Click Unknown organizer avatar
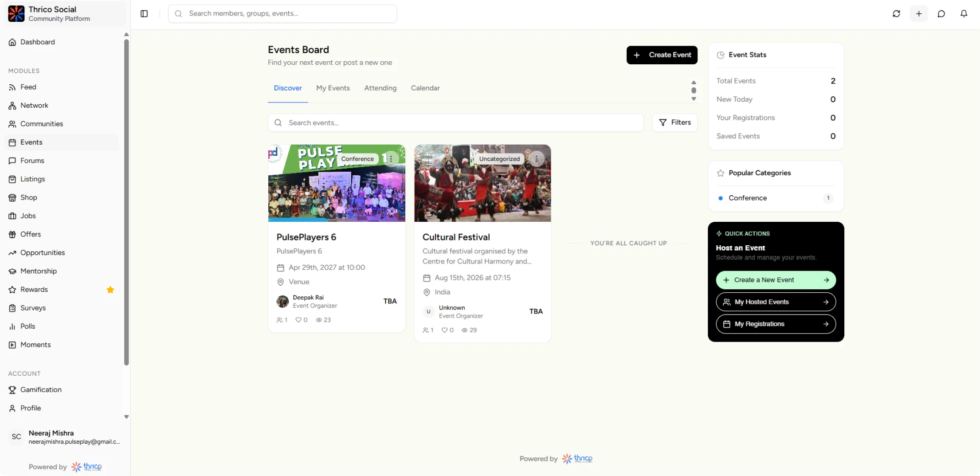Image resolution: width=980 pixels, height=476 pixels. click(x=428, y=312)
